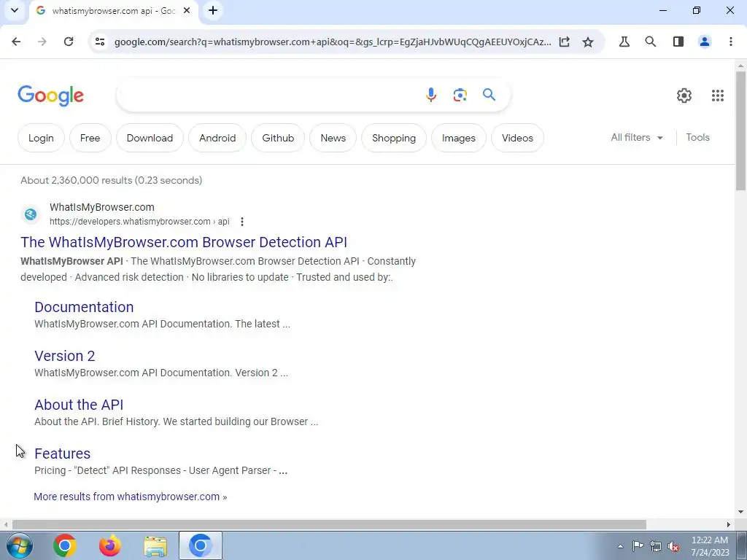
Task: Click the toolbar search magnifier icon
Action: (x=650, y=42)
